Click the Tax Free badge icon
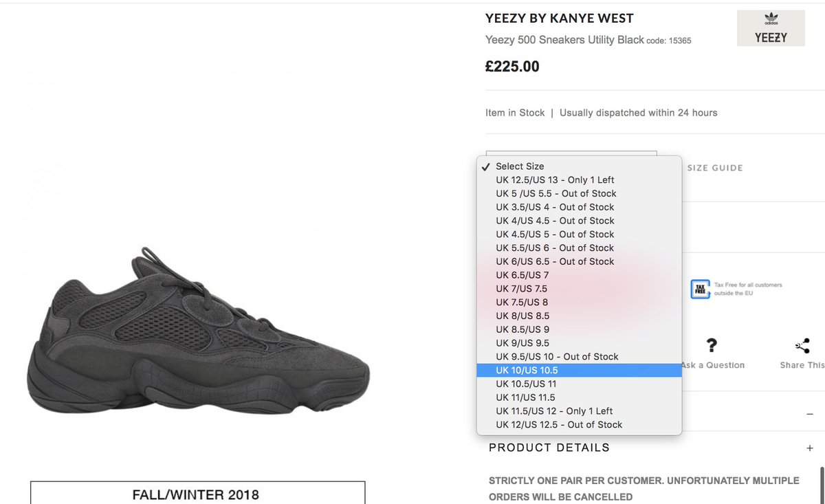Screen dimensions: 825x504 pos(700,289)
